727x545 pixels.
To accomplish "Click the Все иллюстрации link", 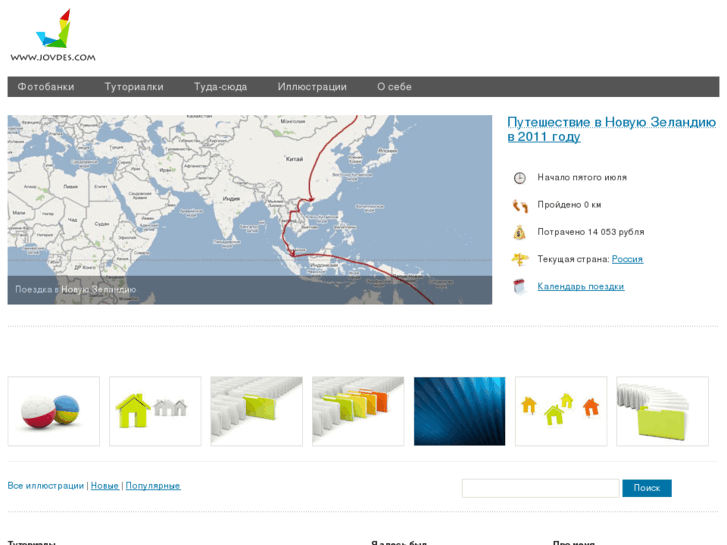I will [45, 486].
